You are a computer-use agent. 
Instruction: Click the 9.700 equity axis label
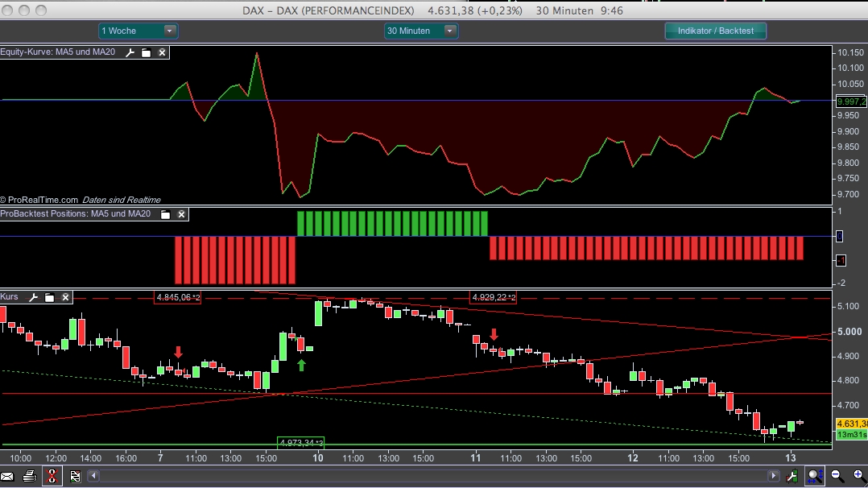click(x=848, y=194)
